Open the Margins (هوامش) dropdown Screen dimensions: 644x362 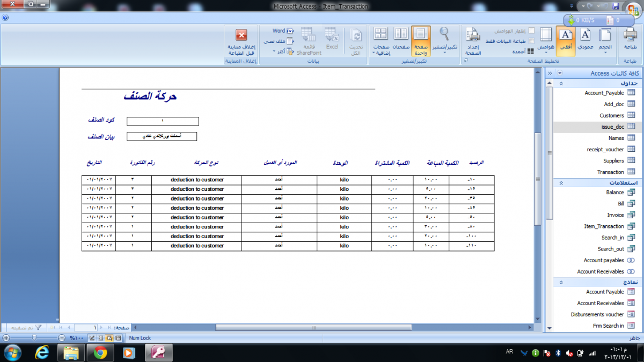pyautogui.click(x=546, y=40)
